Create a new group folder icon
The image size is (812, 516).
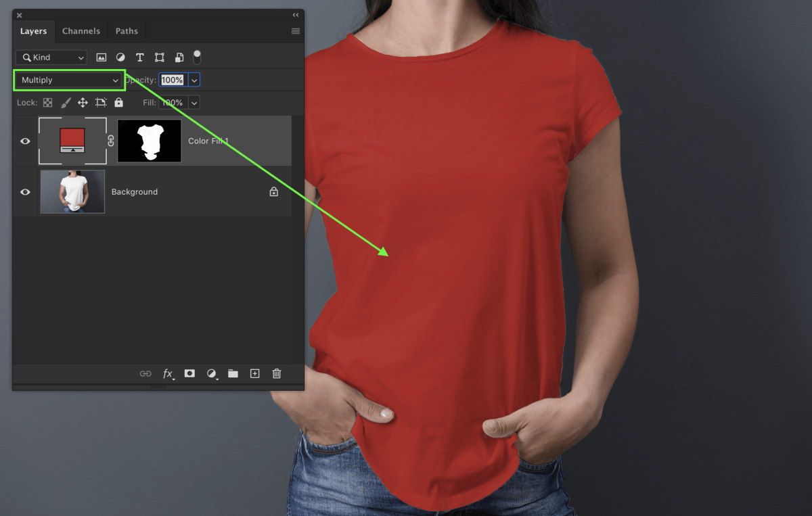pyautogui.click(x=233, y=373)
